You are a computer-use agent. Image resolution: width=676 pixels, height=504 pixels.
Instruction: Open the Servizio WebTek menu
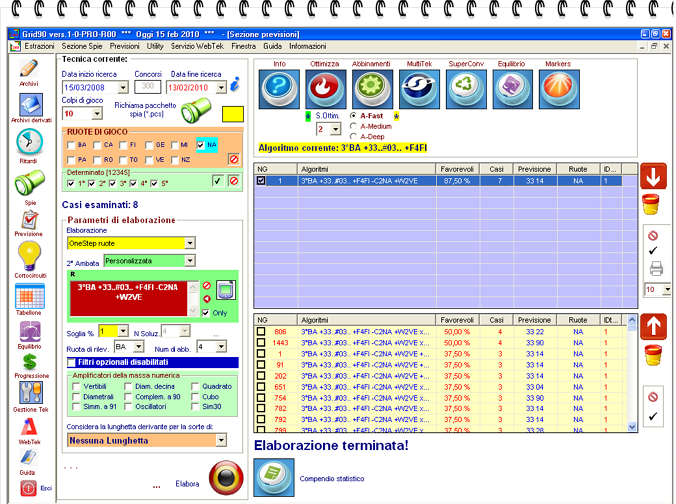[197, 46]
